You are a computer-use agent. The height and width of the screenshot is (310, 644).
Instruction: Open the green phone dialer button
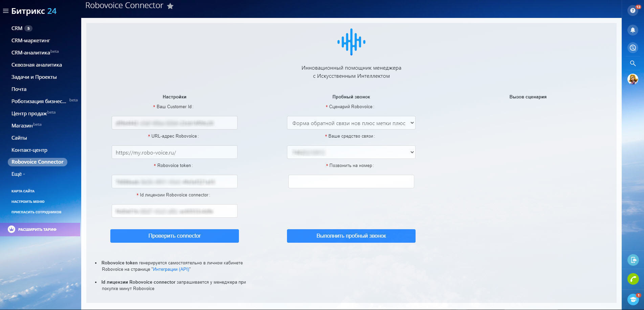click(633, 279)
